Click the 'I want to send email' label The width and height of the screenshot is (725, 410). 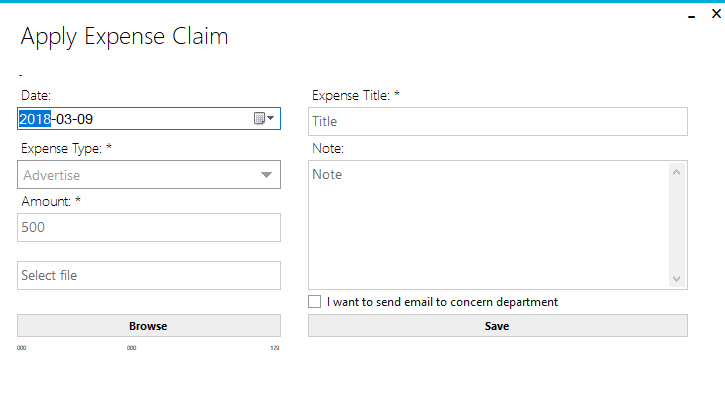pos(442,302)
